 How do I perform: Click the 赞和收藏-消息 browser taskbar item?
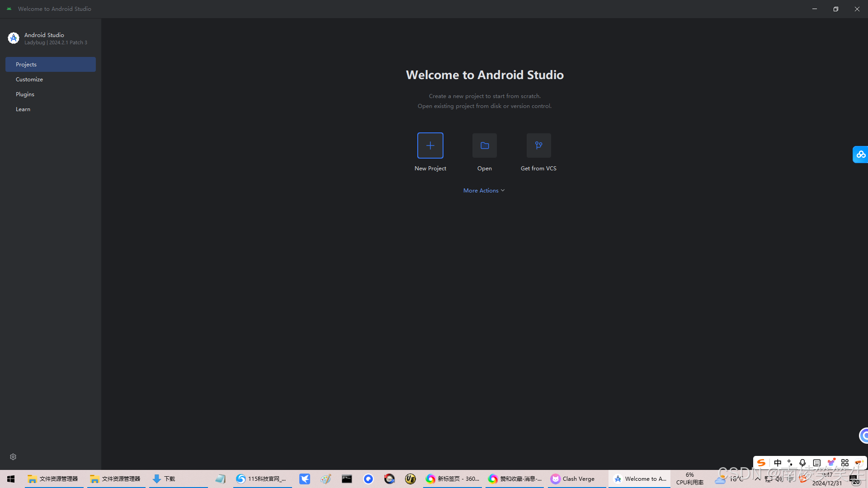[515, 479]
